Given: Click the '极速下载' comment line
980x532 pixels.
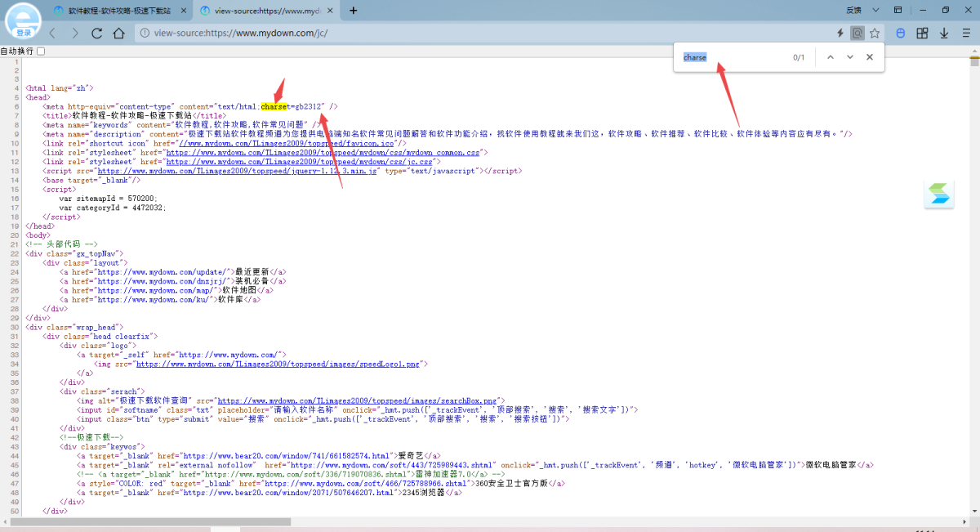Looking at the screenshot, I should click(91, 437).
